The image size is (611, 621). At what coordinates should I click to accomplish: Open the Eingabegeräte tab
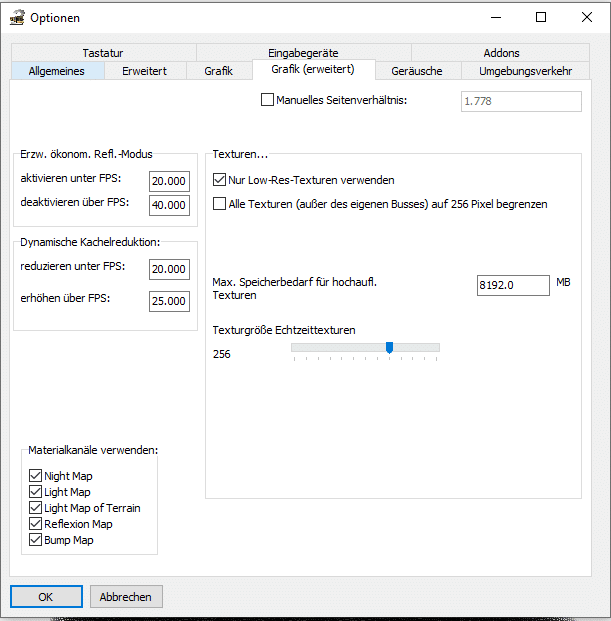(303, 53)
